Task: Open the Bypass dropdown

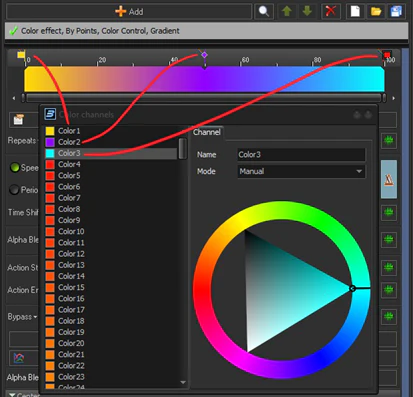Action: 22,316
